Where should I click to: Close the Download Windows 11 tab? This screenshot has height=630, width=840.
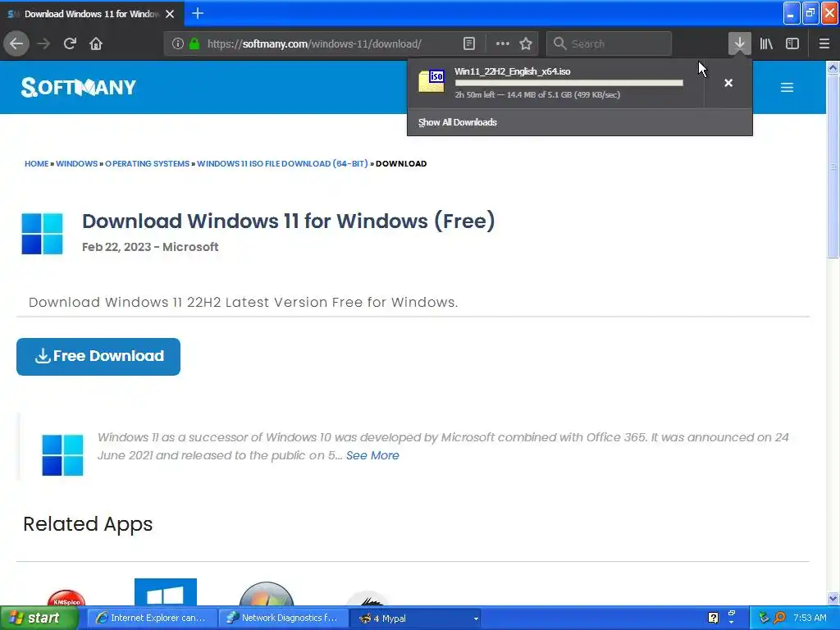[170, 14]
